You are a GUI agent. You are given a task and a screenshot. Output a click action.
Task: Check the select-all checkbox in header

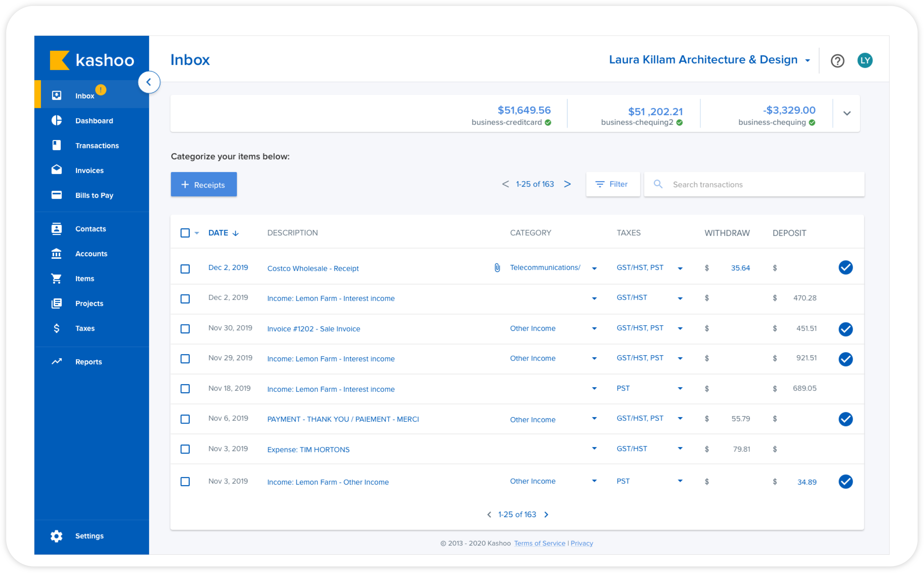pyautogui.click(x=185, y=233)
